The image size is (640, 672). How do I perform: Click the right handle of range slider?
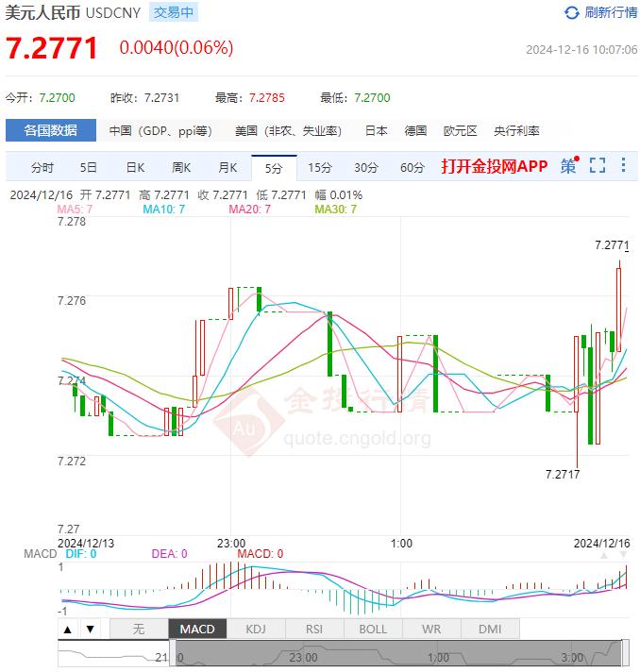tap(626, 653)
